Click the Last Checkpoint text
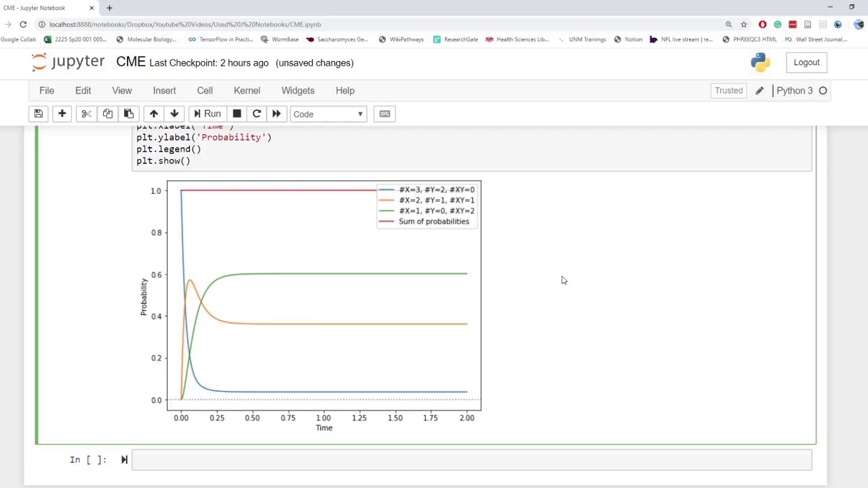This screenshot has width=868, height=488. coord(209,63)
